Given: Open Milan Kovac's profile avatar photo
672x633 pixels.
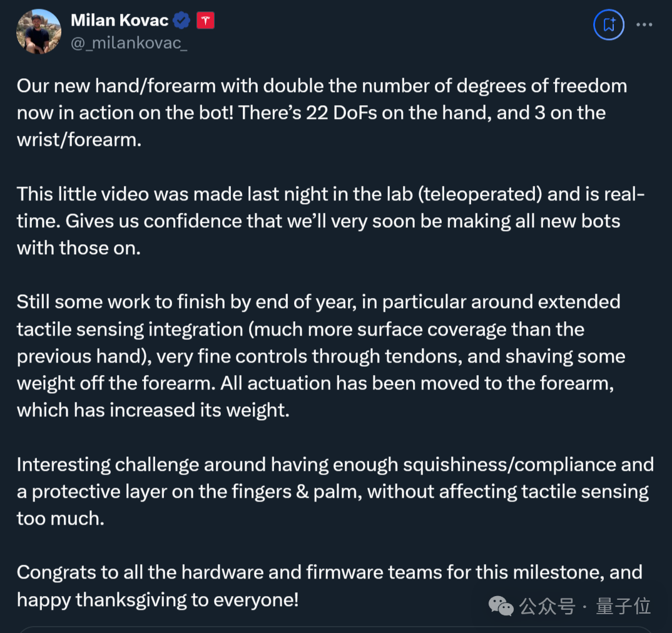Looking at the screenshot, I should (39, 32).
